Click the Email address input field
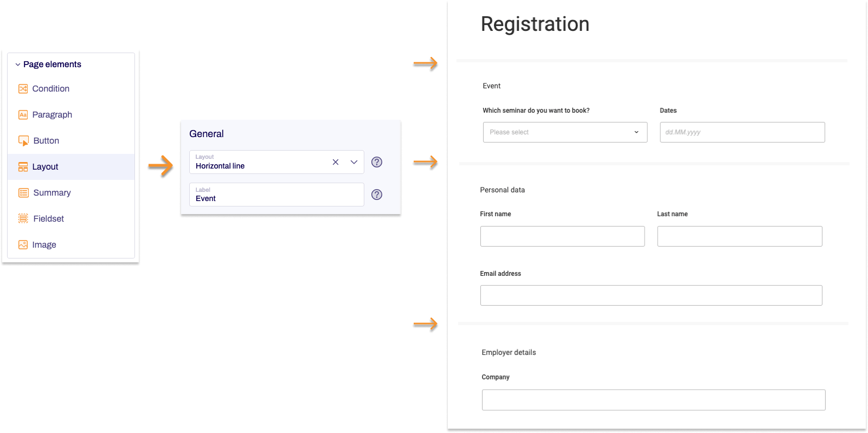The image size is (868, 433). tap(651, 295)
